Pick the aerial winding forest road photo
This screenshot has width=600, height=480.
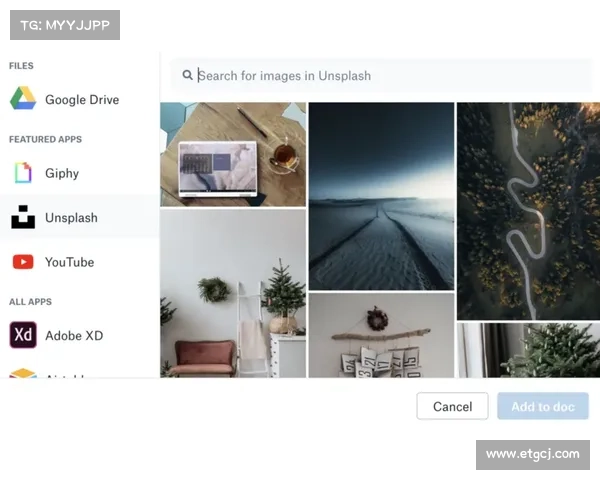coord(528,211)
